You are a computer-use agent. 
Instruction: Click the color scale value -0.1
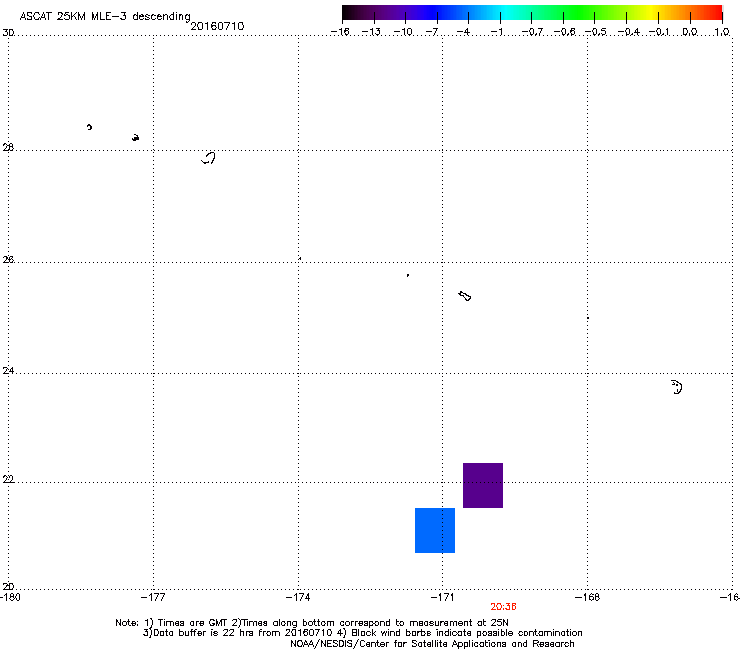click(659, 32)
